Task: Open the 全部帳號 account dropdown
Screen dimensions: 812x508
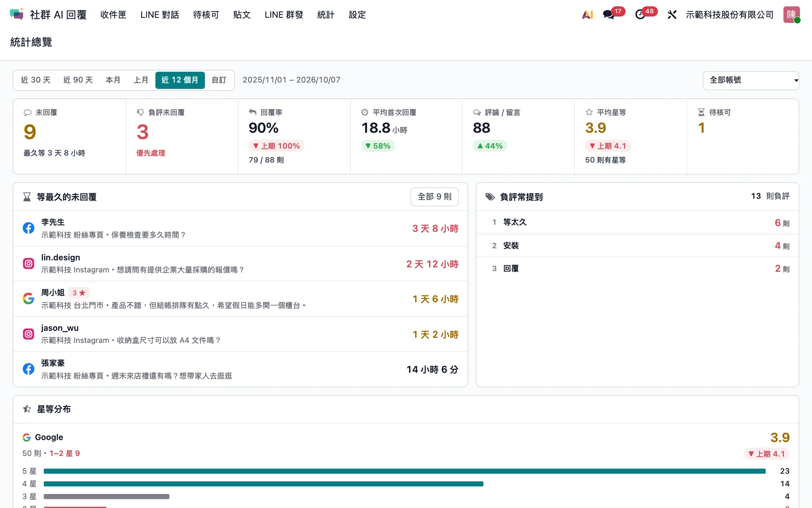Action: [751, 80]
